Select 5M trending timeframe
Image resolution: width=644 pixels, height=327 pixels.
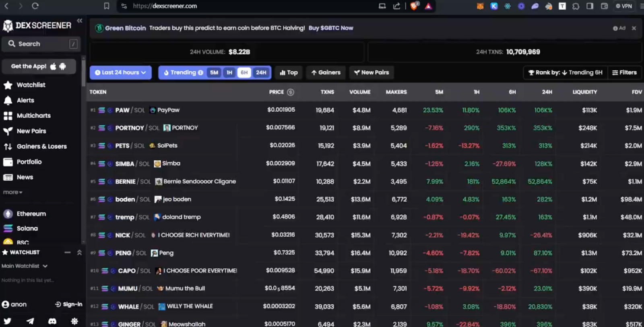click(x=214, y=72)
